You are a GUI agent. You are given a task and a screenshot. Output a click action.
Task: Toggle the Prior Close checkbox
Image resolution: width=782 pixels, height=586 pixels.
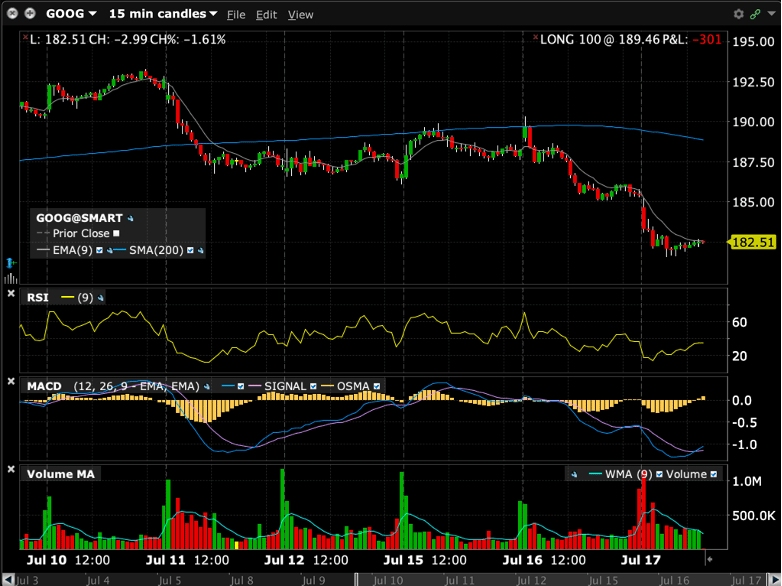coord(116,233)
